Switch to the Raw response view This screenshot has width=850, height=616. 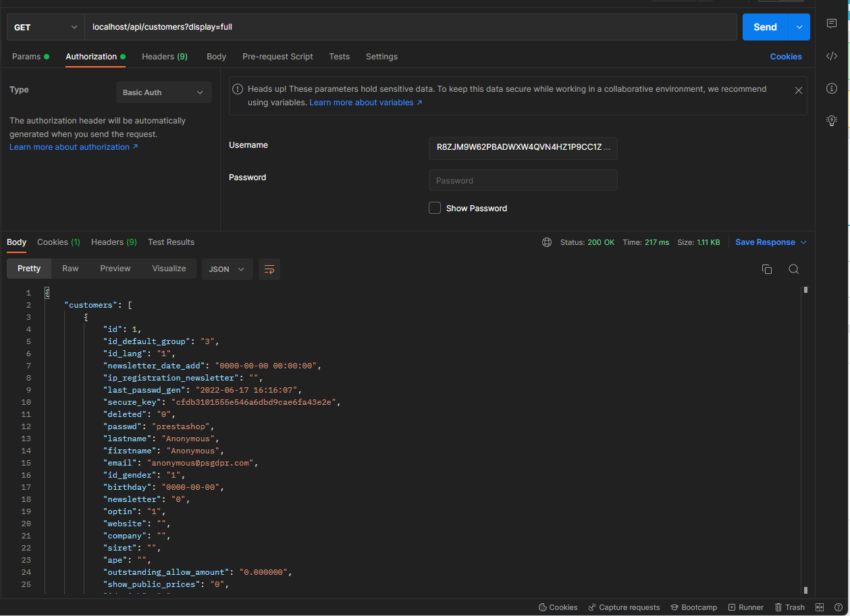pos(70,268)
